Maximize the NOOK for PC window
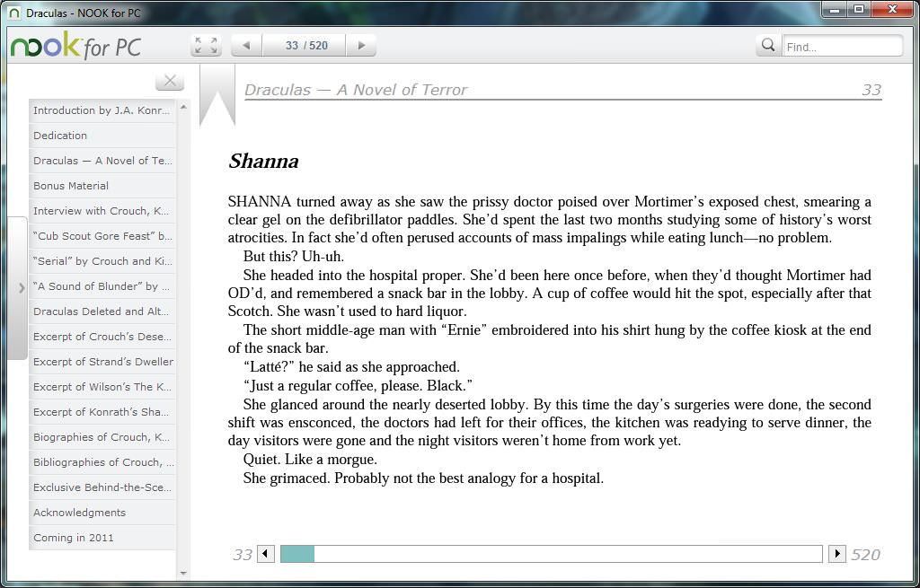920x588 pixels. [x=858, y=9]
